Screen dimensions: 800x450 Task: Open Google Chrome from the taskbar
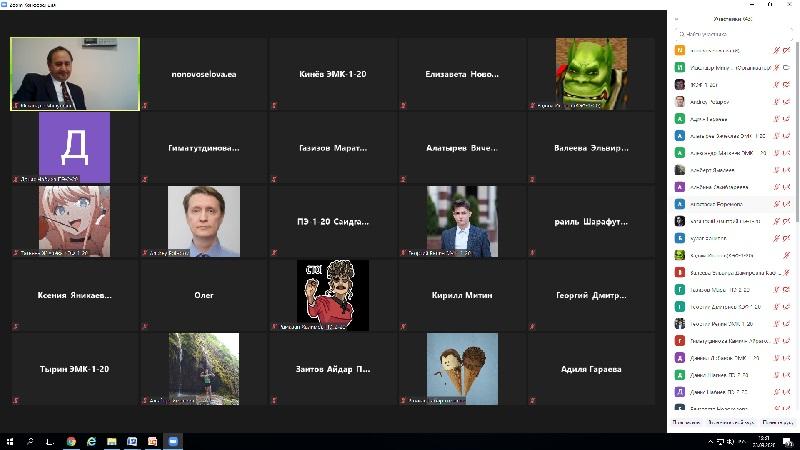(71, 441)
